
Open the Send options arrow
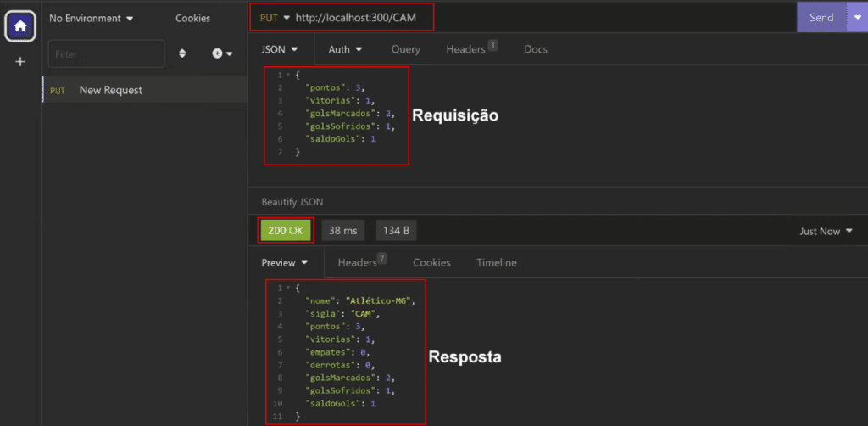tap(857, 18)
